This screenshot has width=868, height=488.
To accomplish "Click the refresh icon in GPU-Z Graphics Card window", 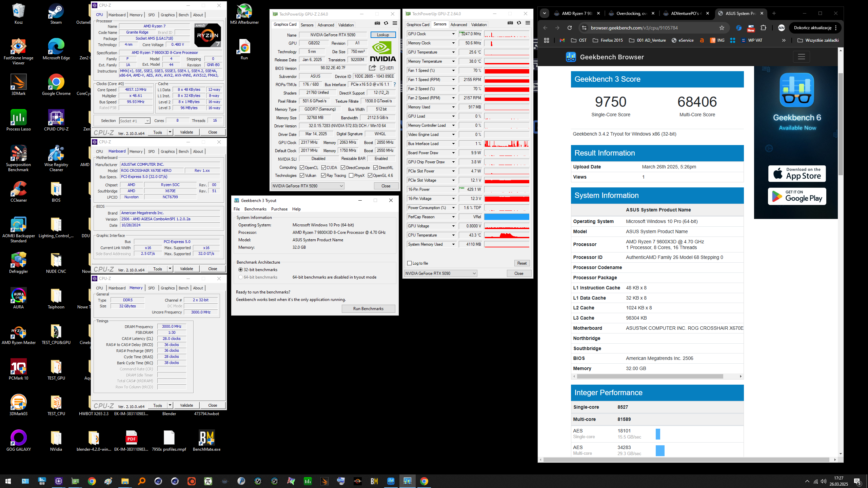I will coord(386,23).
